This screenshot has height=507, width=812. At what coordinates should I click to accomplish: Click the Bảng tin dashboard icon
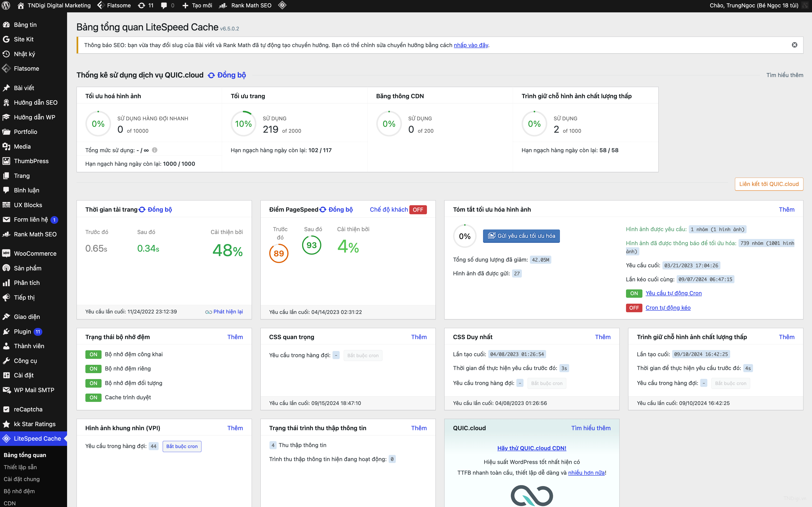coord(6,25)
